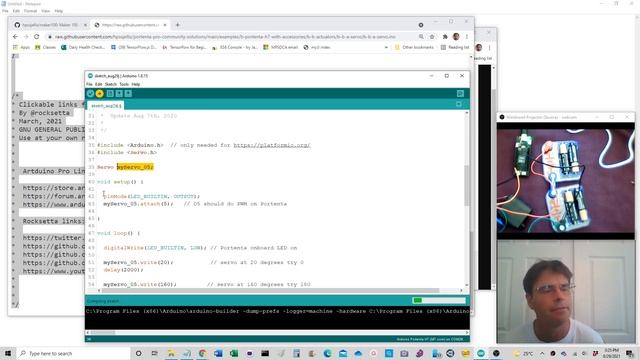The width and height of the screenshot is (640, 360).
Task: Open the Chrome profile avatar
Action: (456, 37)
